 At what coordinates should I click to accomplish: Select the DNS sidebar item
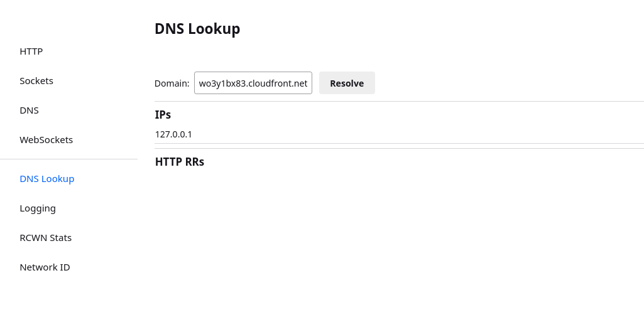(x=29, y=110)
